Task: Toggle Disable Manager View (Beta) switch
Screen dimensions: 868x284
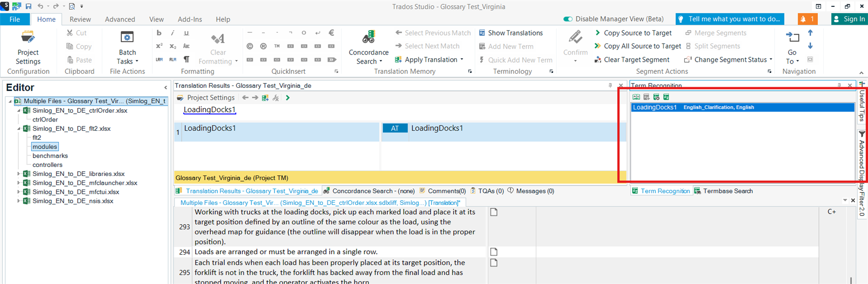Action: pyautogui.click(x=568, y=19)
